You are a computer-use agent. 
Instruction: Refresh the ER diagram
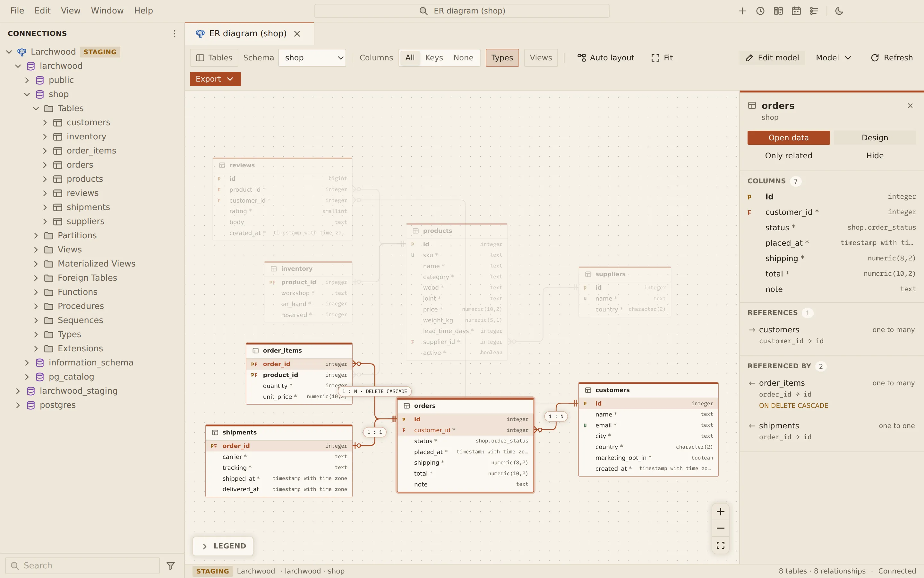tap(892, 58)
